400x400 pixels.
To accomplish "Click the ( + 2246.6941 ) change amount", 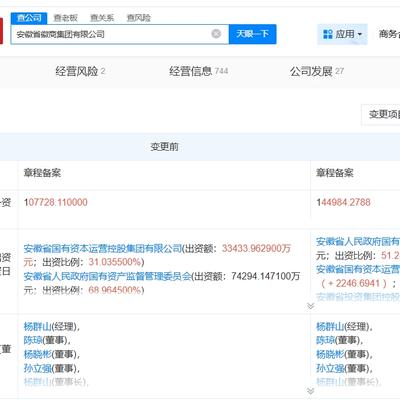I will (354, 283).
